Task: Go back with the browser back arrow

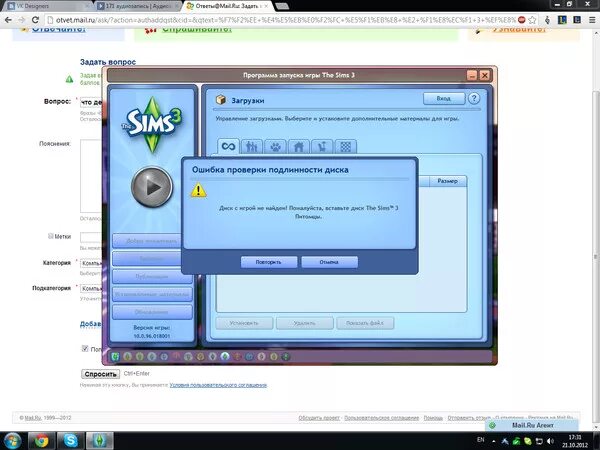Action: [8, 20]
